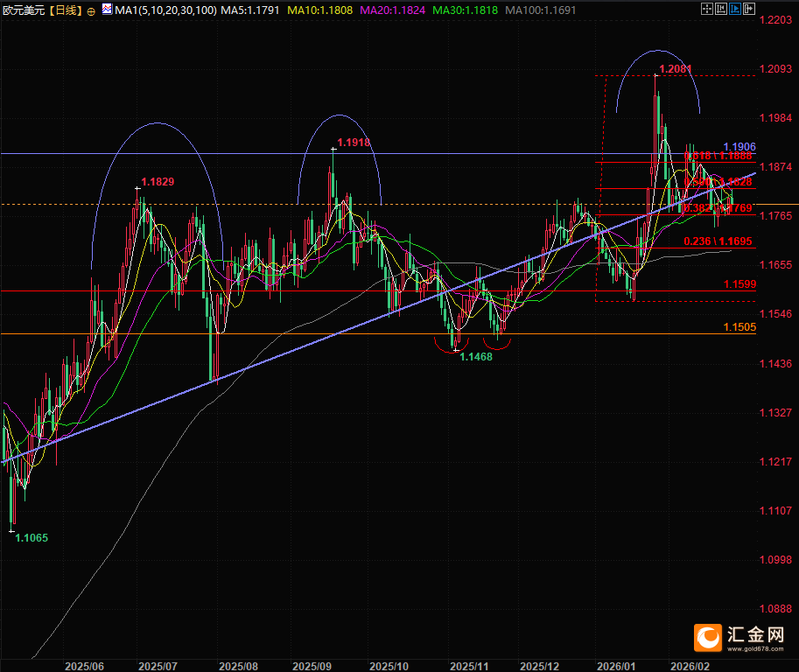This screenshot has width=799, height=672.
Task: Click the 2026/01 date on time axis
Action: tap(615, 665)
